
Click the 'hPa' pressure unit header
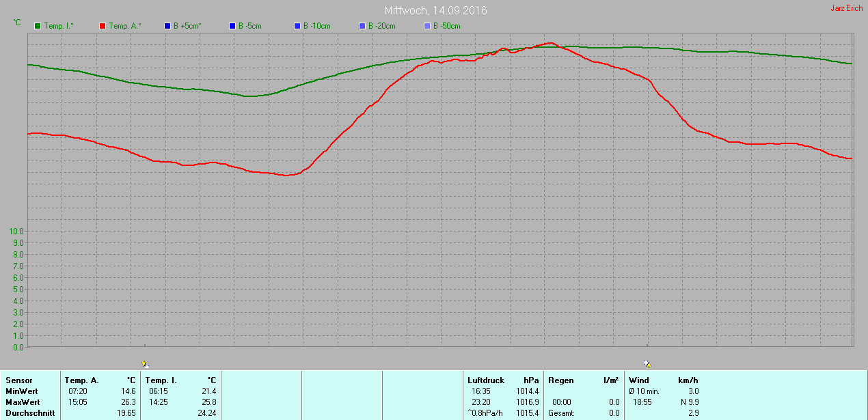tap(531, 380)
